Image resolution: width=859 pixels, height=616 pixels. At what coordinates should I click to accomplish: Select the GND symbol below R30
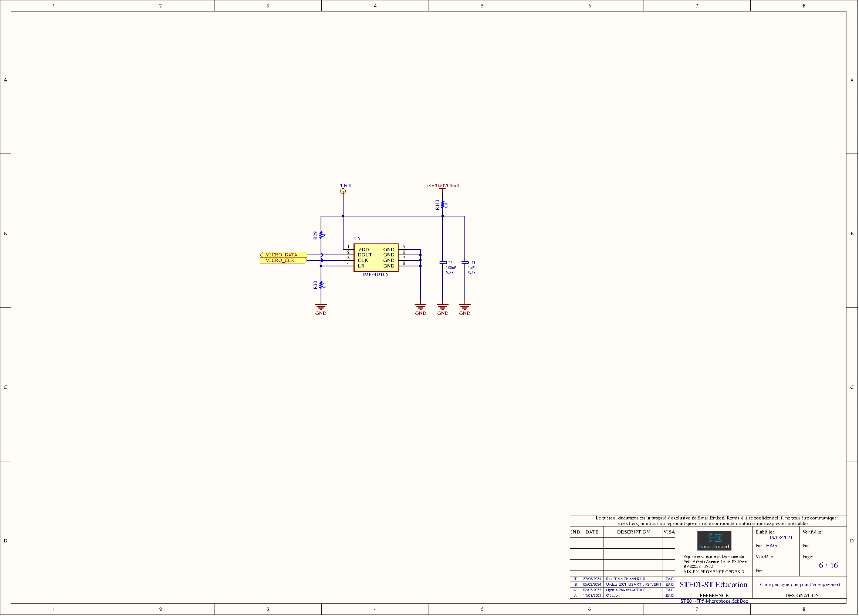[321, 307]
